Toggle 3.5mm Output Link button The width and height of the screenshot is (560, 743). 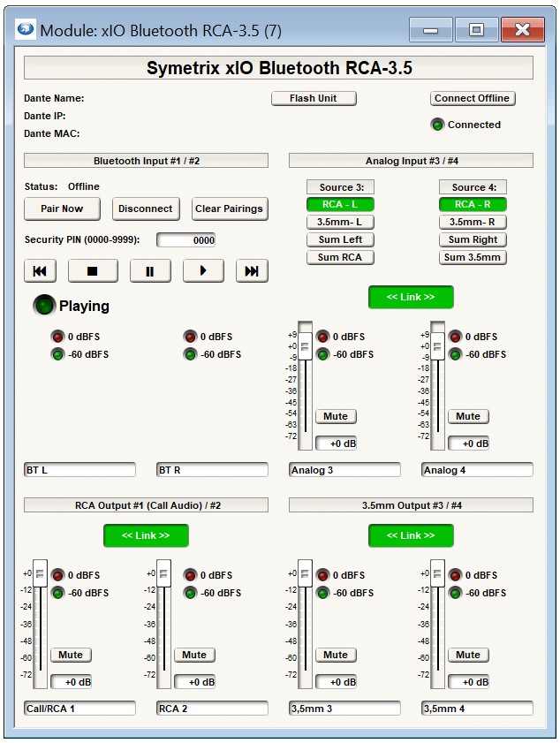click(x=411, y=535)
